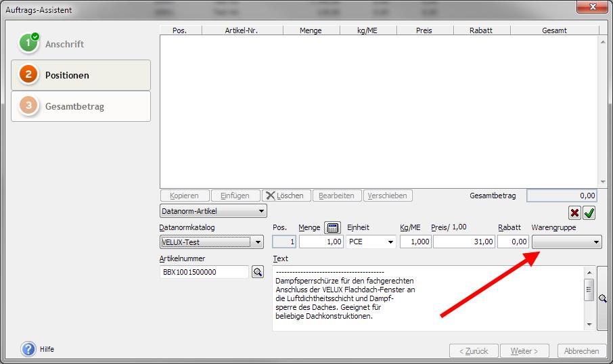Screen dimensions: 613x364
Task: Click the Menge column header
Action: click(x=311, y=30)
